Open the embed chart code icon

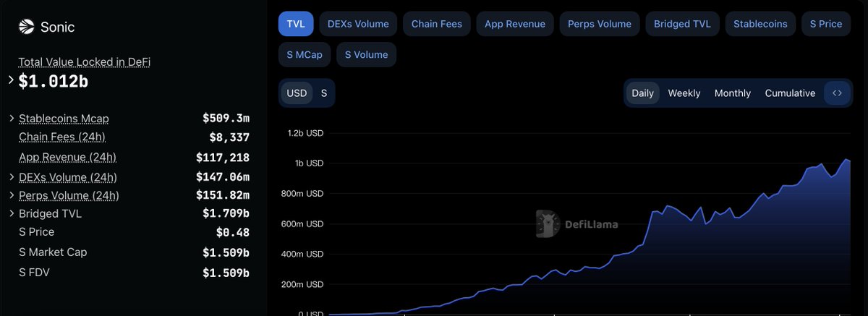[837, 93]
